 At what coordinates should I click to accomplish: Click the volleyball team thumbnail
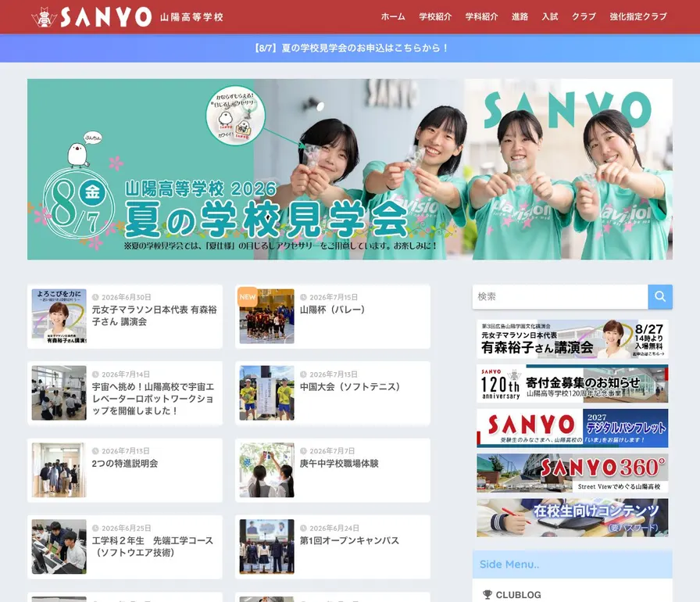coord(267,316)
